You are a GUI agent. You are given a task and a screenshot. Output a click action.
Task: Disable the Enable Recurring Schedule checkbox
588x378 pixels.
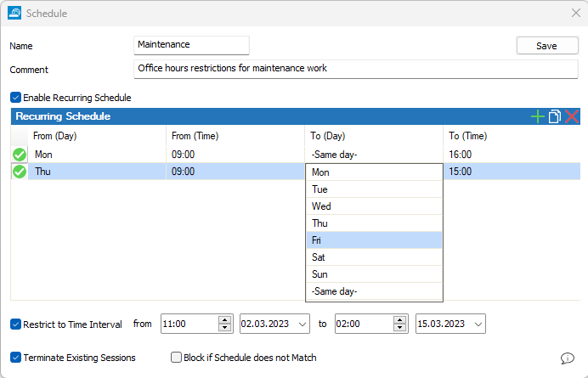[15, 98]
